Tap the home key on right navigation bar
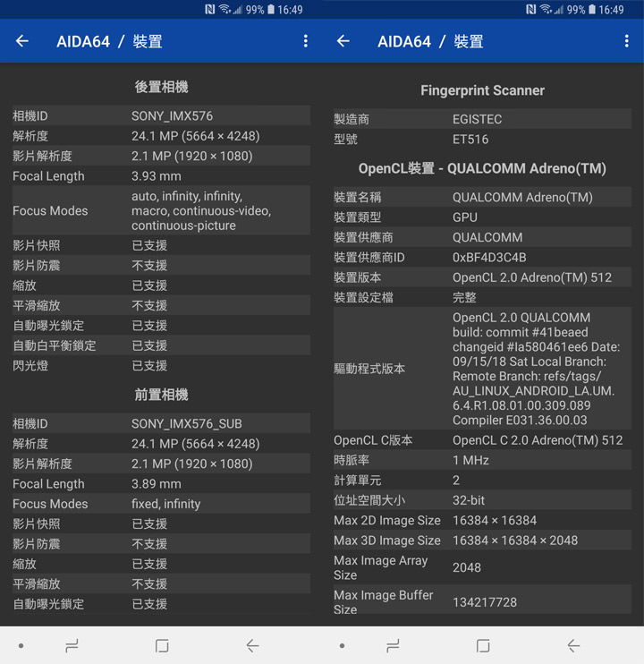 coord(483,646)
